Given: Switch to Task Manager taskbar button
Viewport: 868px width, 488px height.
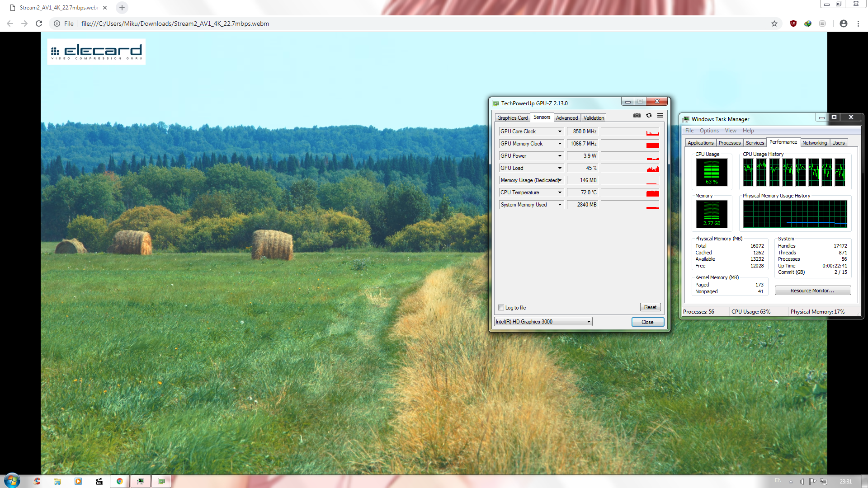Looking at the screenshot, I should (x=141, y=481).
